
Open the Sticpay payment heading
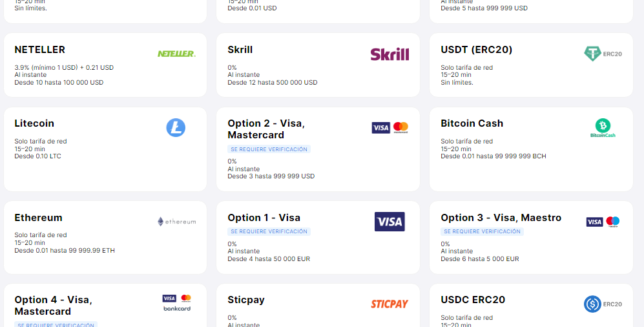(x=246, y=300)
